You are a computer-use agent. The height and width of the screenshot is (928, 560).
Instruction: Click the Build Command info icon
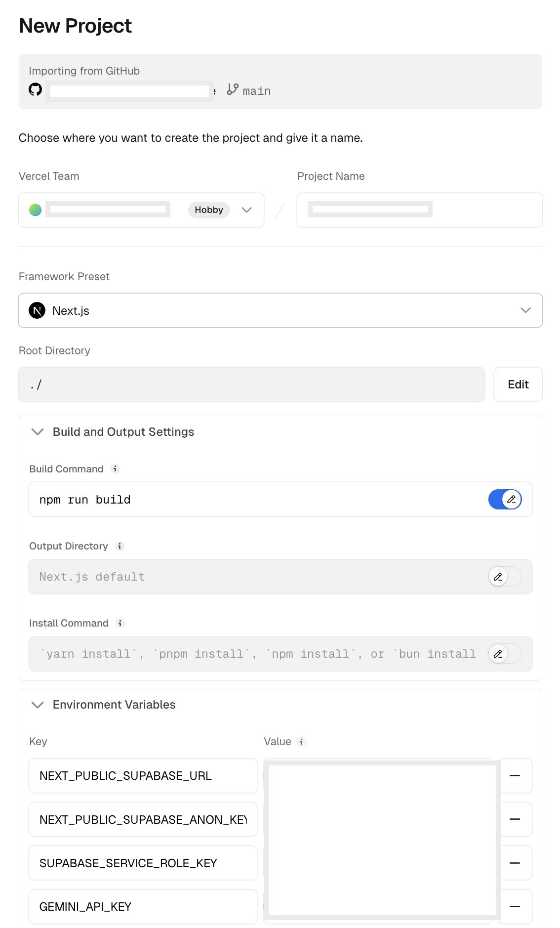point(116,469)
